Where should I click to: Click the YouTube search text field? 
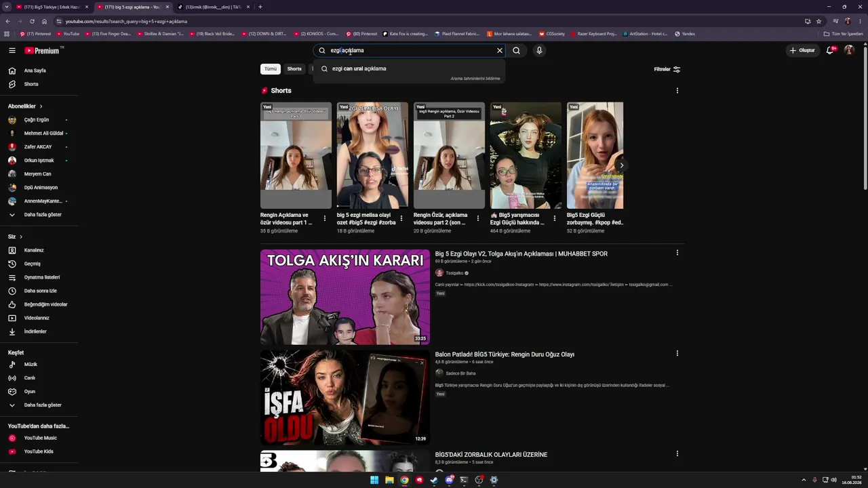(x=411, y=50)
